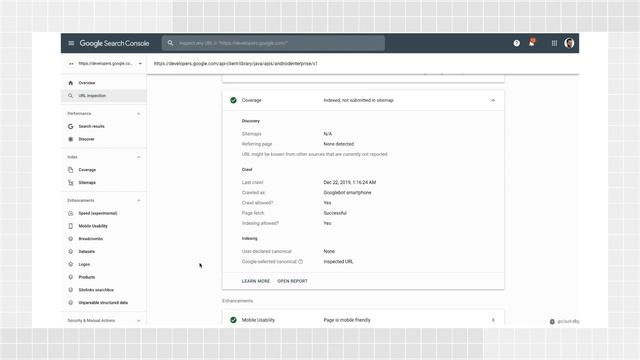Click the Google Search Console logo
The height and width of the screenshot is (360, 640).
point(114,43)
